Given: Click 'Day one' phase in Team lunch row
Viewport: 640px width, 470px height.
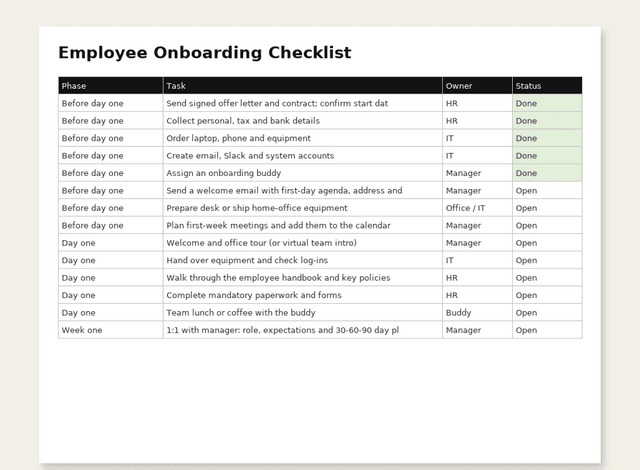Looking at the screenshot, I should (111, 313).
